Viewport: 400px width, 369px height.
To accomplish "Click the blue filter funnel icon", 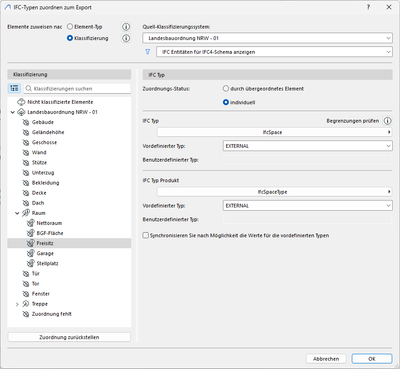I will pos(148,52).
